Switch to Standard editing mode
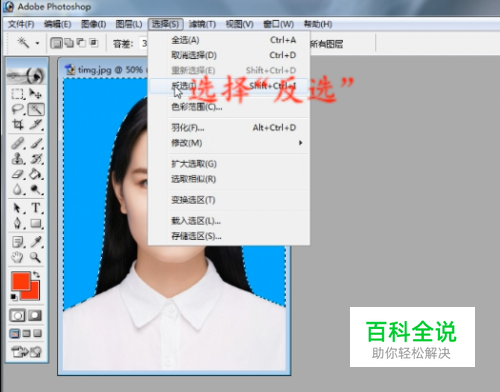 click(x=18, y=315)
